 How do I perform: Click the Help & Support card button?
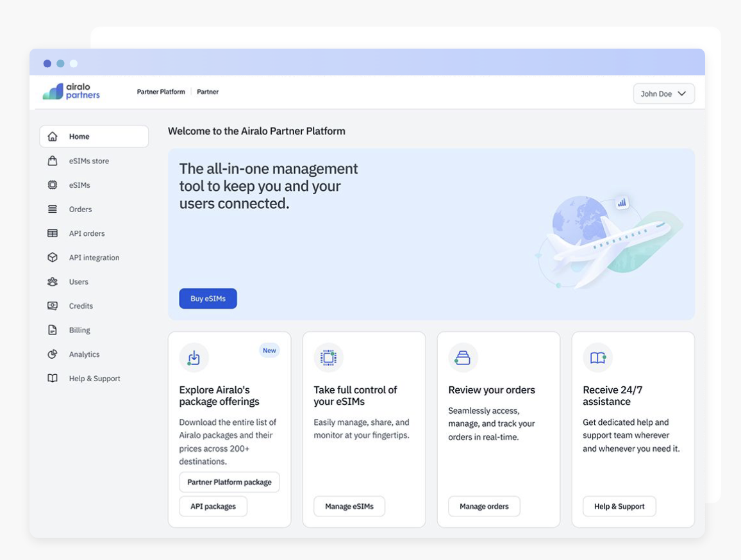(619, 506)
